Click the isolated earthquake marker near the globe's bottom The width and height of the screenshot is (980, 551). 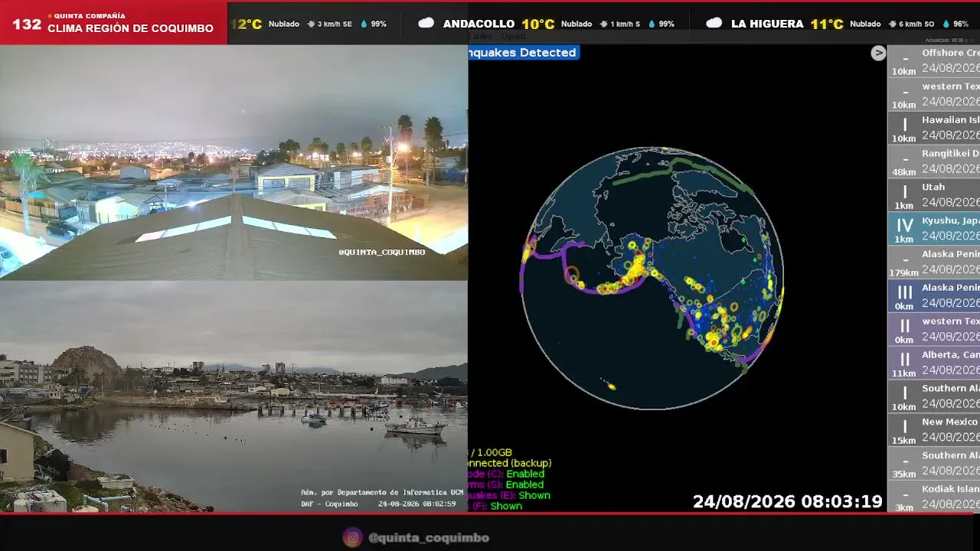(x=611, y=386)
